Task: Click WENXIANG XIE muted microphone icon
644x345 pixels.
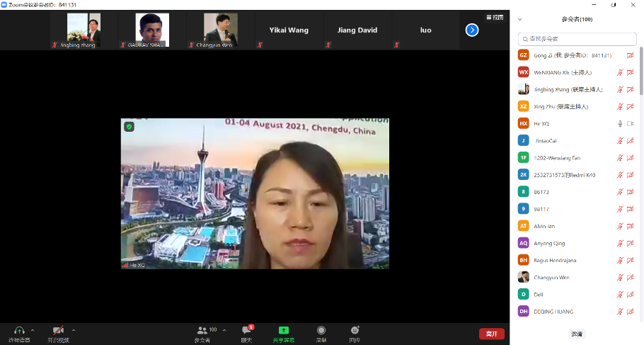Action: click(x=620, y=73)
